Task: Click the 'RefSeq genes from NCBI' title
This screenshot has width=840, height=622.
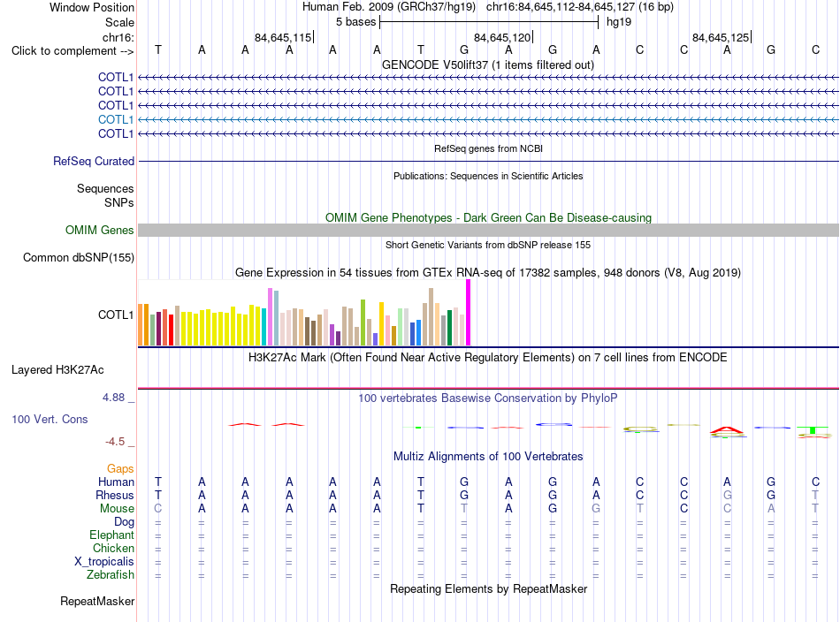Action: pos(488,148)
